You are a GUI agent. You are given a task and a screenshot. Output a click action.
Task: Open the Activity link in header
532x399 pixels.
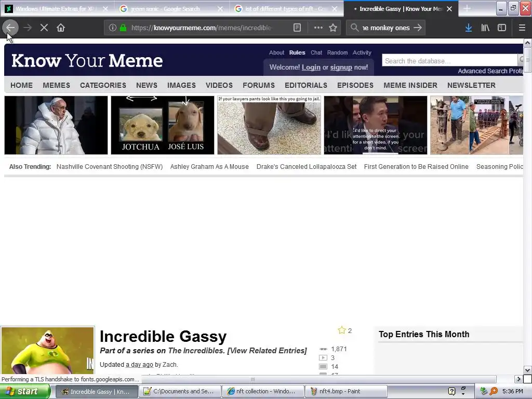[x=362, y=52]
